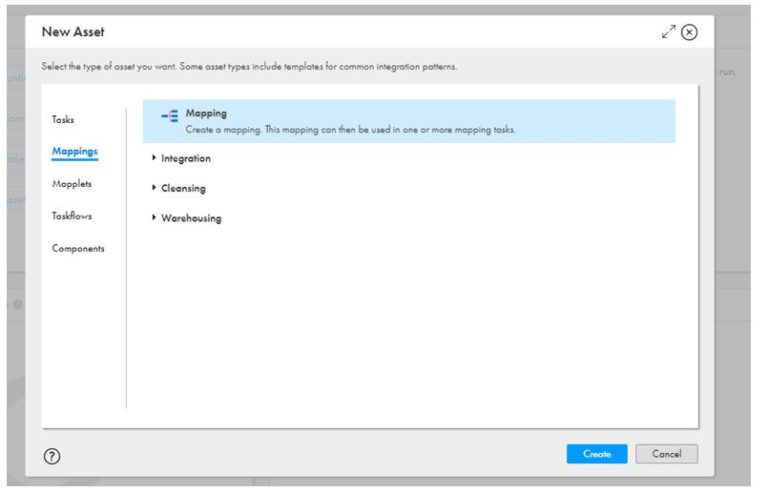Click the Cleansing group label
768x492 pixels.
pyautogui.click(x=183, y=188)
